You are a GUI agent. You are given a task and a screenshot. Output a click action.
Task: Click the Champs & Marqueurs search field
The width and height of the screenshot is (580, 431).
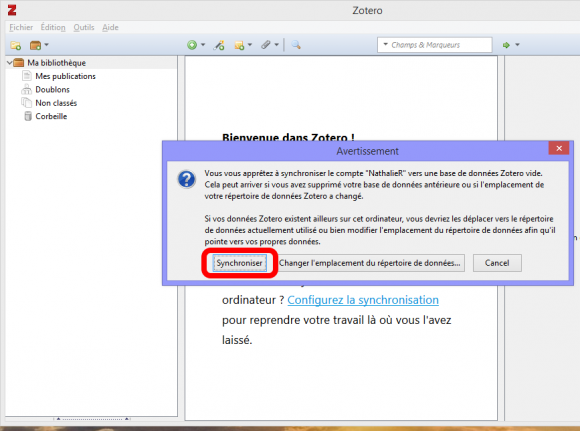pos(435,45)
